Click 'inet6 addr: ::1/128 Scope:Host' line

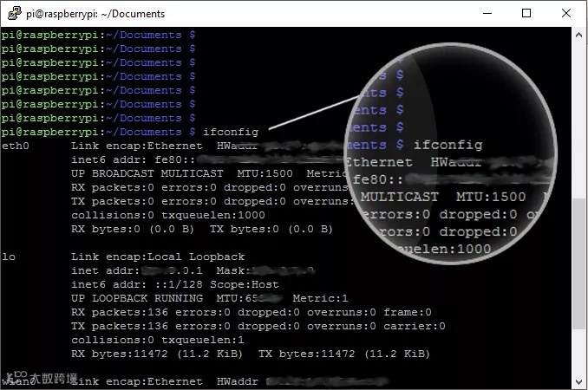pyautogui.click(x=174, y=284)
